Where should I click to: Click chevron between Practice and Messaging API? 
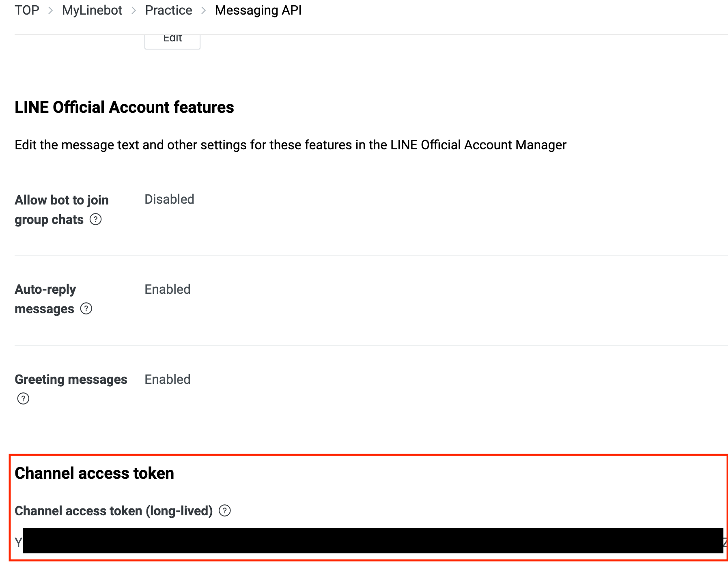pyautogui.click(x=204, y=11)
